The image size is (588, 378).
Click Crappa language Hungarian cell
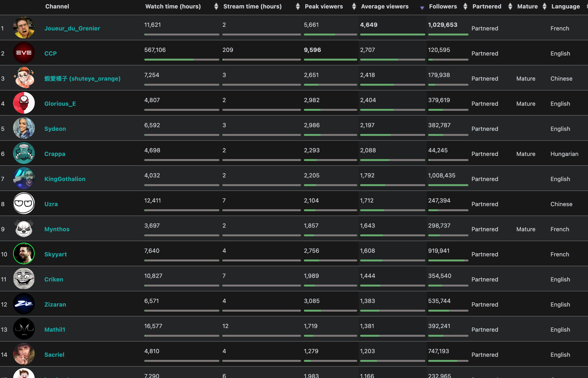tap(564, 154)
